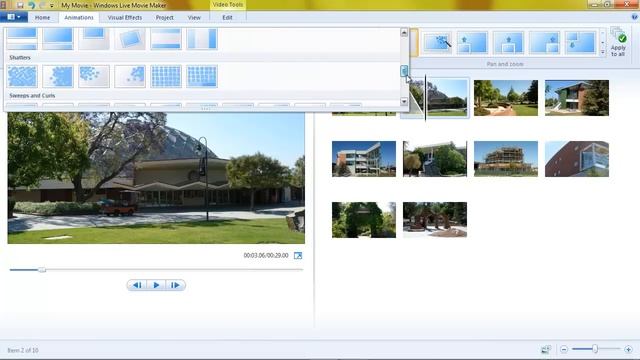Select the white multi-level building clip
640x360 pixels.
tap(364, 159)
